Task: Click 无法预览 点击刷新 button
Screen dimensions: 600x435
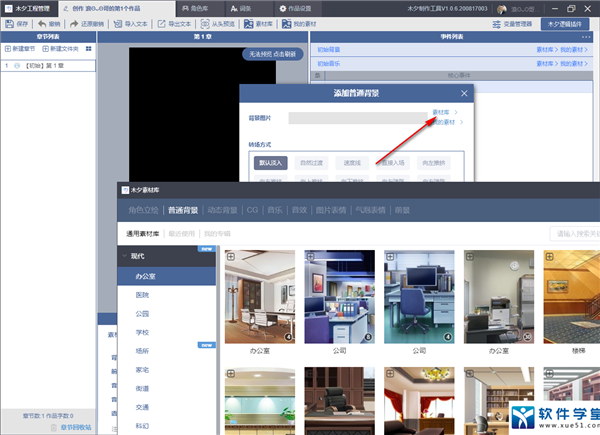Action: (x=272, y=54)
